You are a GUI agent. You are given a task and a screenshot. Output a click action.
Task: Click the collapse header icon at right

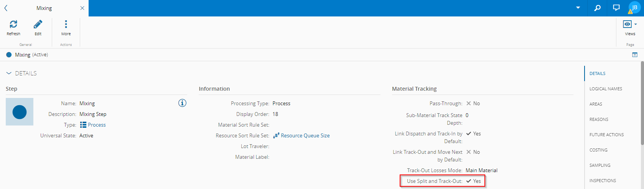pyautogui.click(x=635, y=55)
